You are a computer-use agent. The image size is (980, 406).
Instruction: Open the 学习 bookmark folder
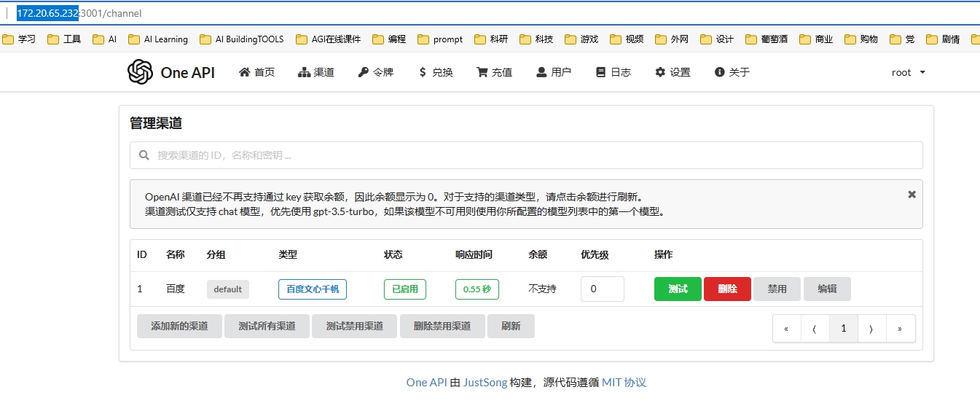pos(20,39)
